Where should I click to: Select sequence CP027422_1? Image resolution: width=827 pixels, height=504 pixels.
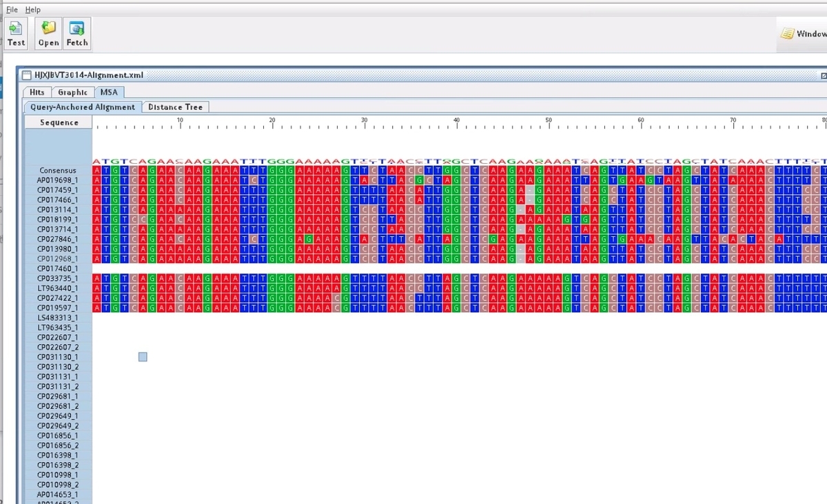58,297
